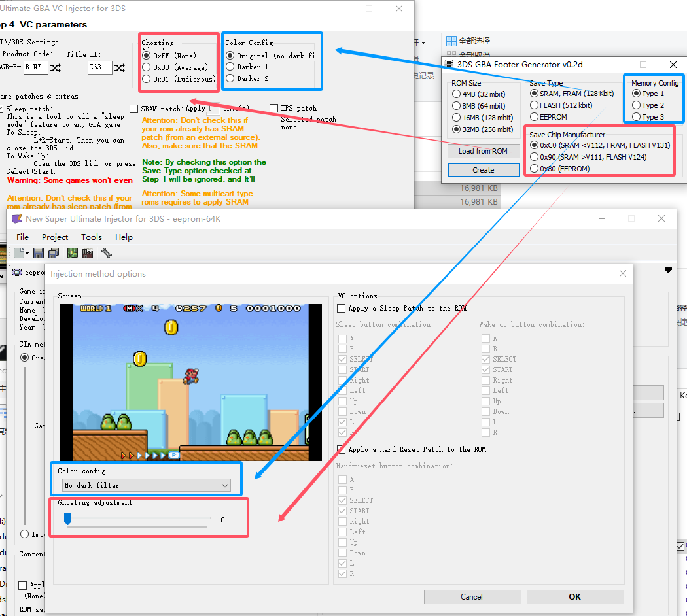Close the Ultimate GBA VC Injector window
The height and width of the screenshot is (616, 687).
tap(398, 9)
